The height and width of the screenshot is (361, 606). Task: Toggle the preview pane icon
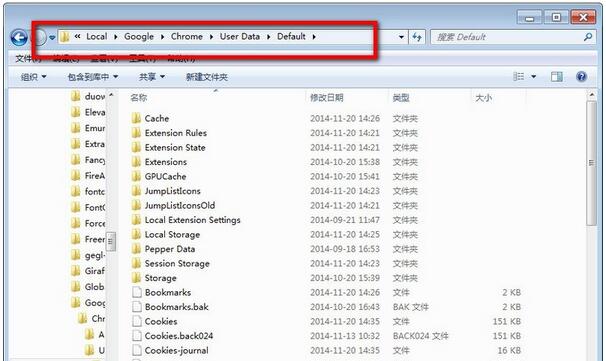pyautogui.click(x=557, y=77)
